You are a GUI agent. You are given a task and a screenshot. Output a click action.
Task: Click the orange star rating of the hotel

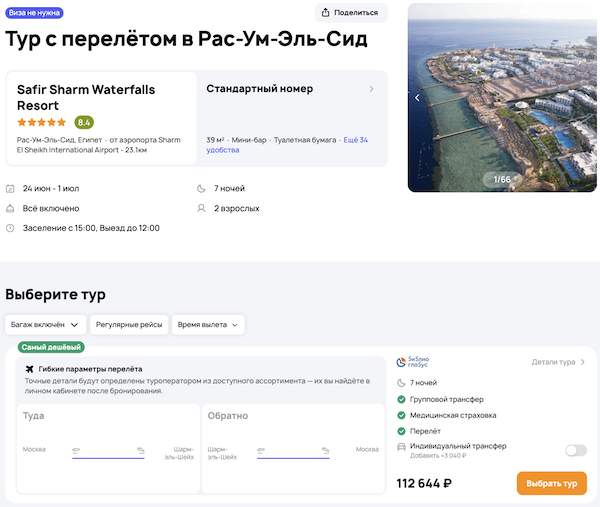click(42, 122)
